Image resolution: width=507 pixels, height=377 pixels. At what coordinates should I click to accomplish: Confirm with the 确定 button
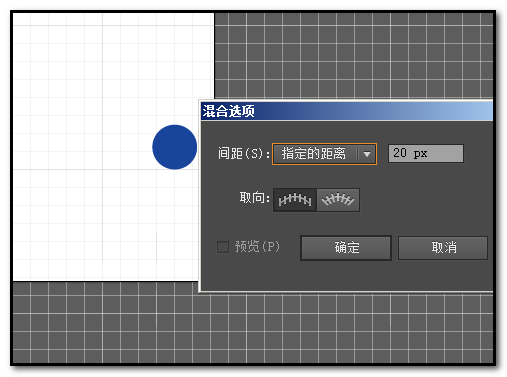point(346,248)
